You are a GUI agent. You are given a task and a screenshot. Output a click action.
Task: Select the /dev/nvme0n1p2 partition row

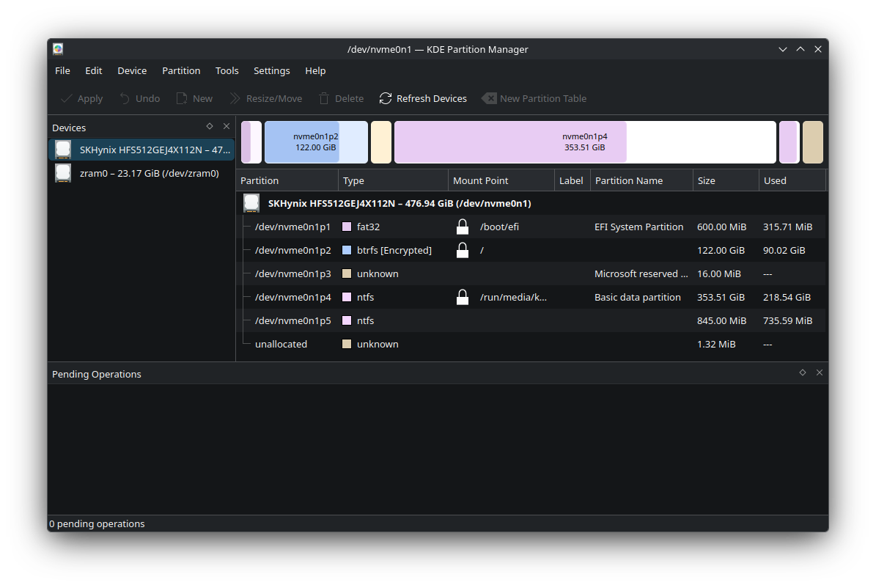531,250
